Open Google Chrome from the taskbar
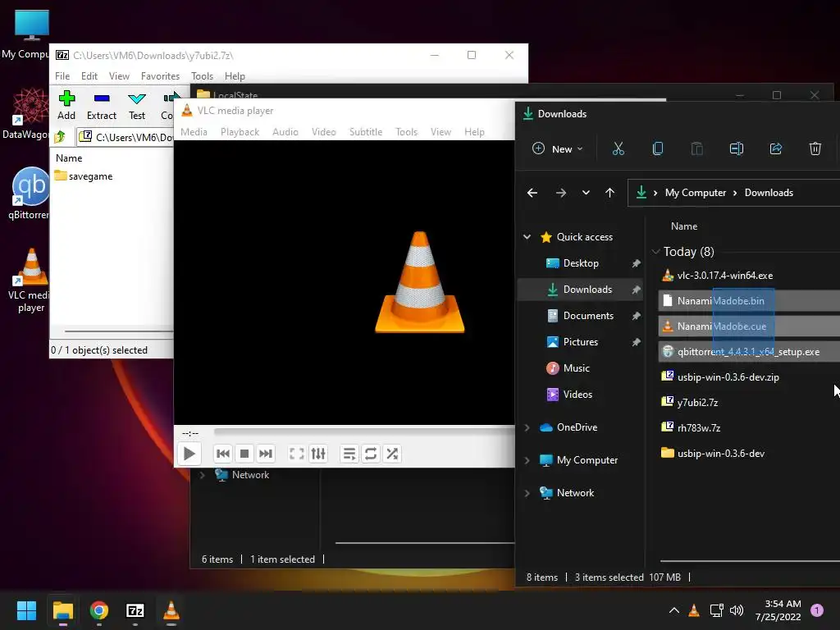Screen dimensions: 840x630 click(x=99, y=610)
